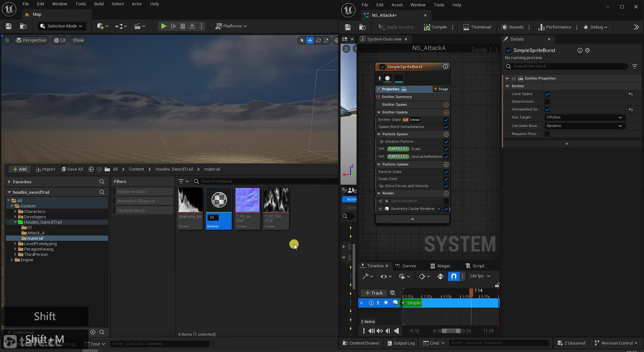Collapse the Emitter Update section
The width and height of the screenshot is (644, 352).
point(379,112)
